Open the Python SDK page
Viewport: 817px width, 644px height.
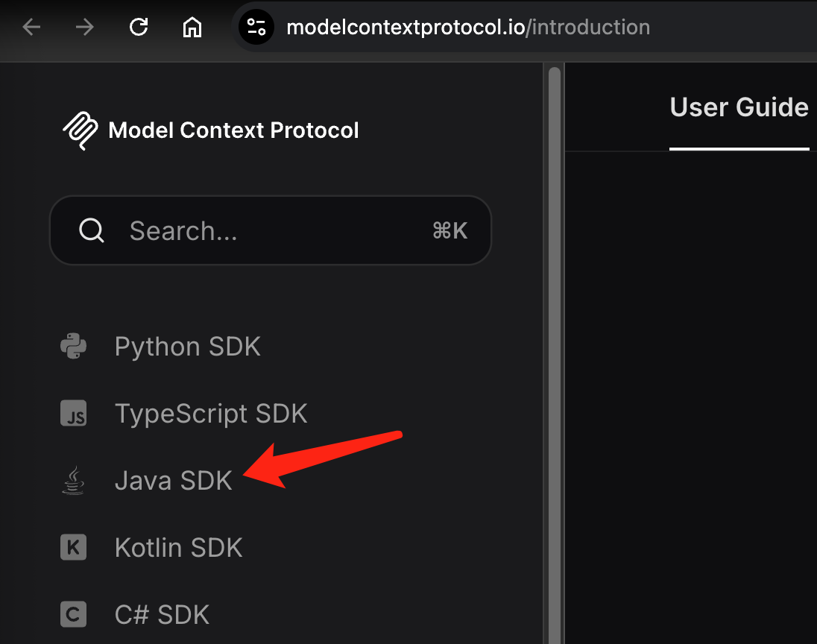coord(187,346)
